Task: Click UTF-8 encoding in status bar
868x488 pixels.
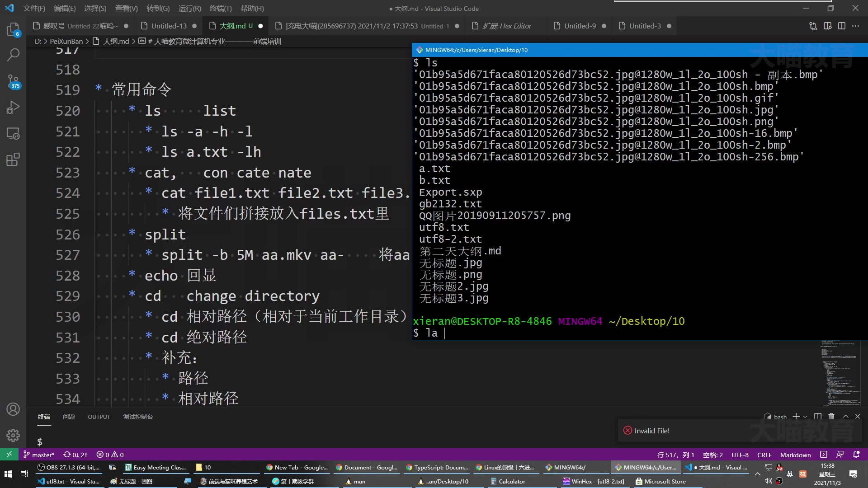Action: (740, 455)
